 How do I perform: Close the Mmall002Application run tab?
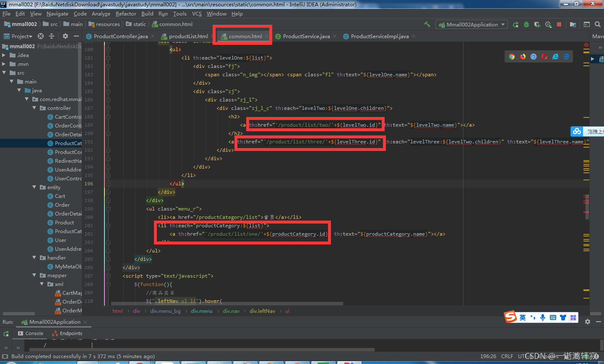coord(85,322)
